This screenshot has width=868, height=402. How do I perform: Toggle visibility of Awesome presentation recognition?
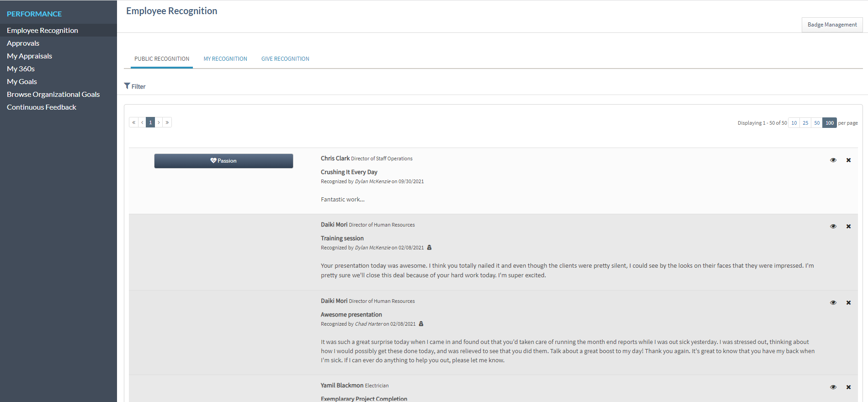[x=833, y=303]
